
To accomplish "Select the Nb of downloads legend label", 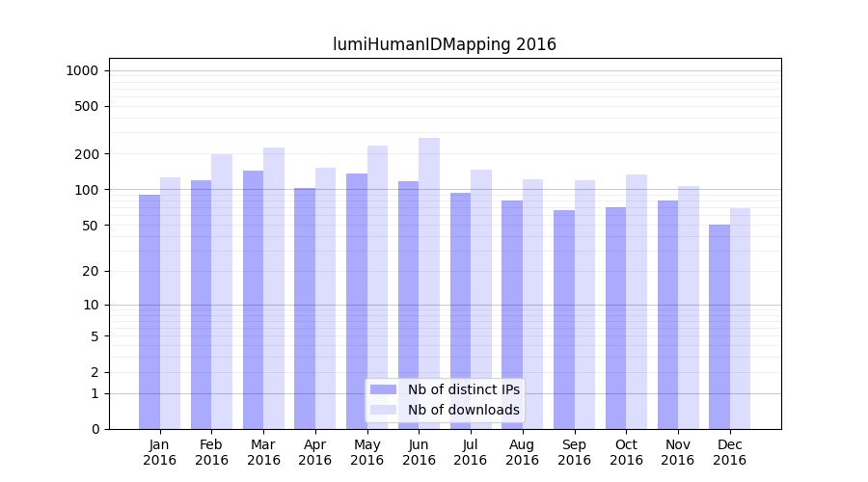I will click(x=463, y=410).
